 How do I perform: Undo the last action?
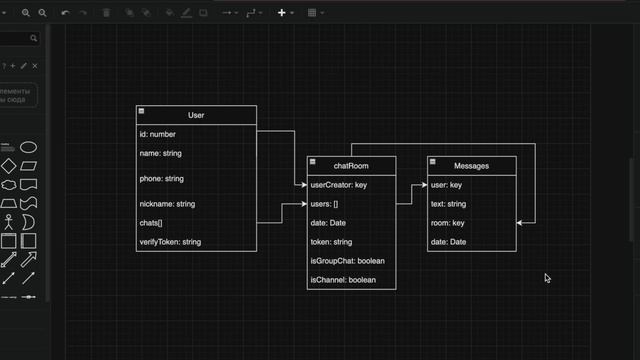[65, 13]
